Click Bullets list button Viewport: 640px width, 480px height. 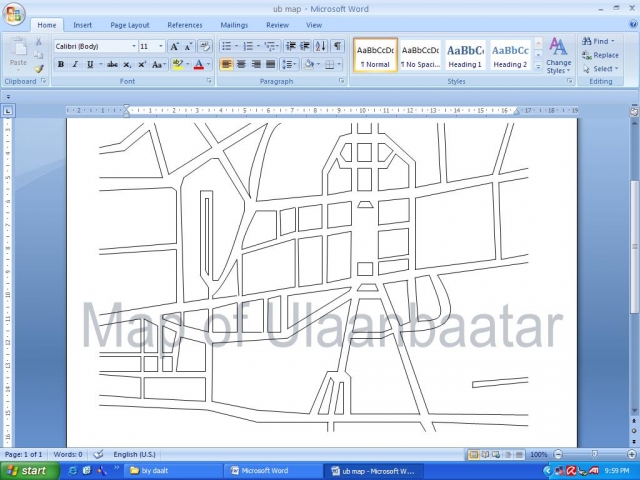point(227,46)
